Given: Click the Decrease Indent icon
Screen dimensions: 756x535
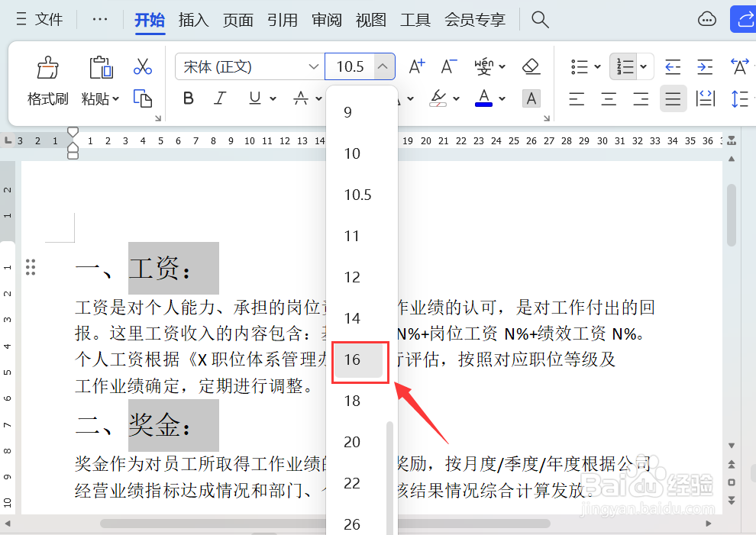Looking at the screenshot, I should (x=673, y=67).
